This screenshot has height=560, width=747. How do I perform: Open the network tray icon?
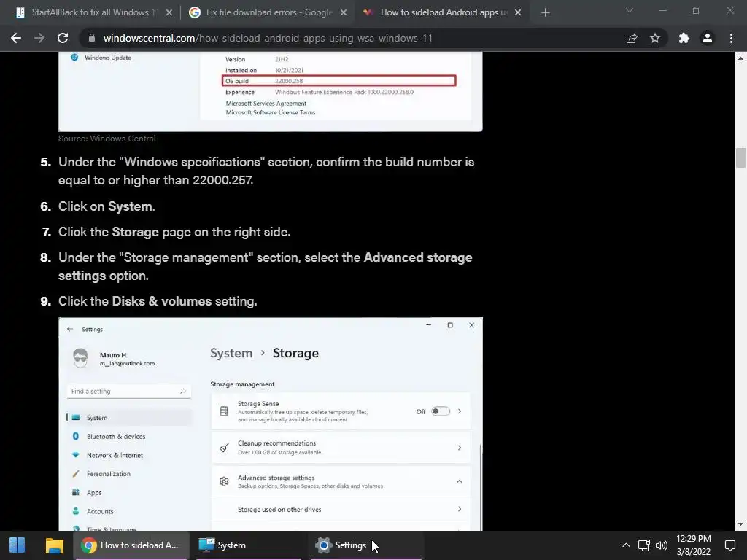coord(643,545)
